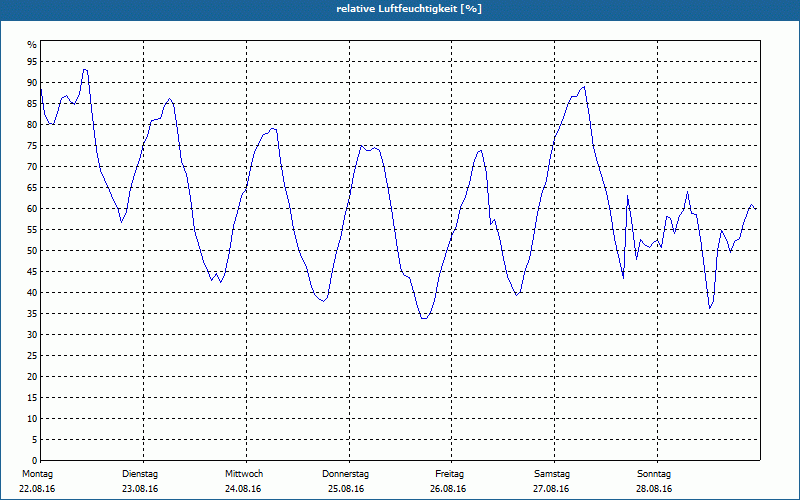This screenshot has width=800, height=500.
Task: Click the date label '26.08.16'
Action: (448, 489)
